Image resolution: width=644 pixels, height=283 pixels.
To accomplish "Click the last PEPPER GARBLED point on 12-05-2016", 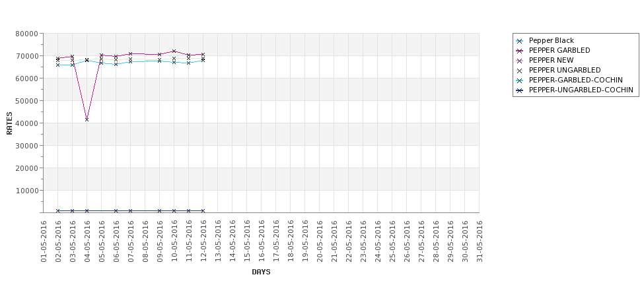I will click(x=203, y=54).
